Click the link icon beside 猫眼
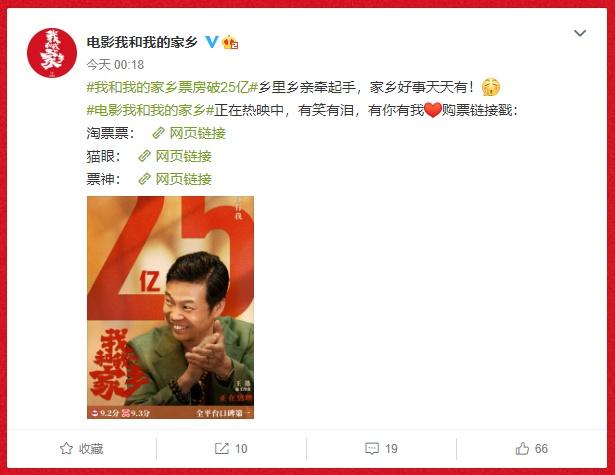 145,157
